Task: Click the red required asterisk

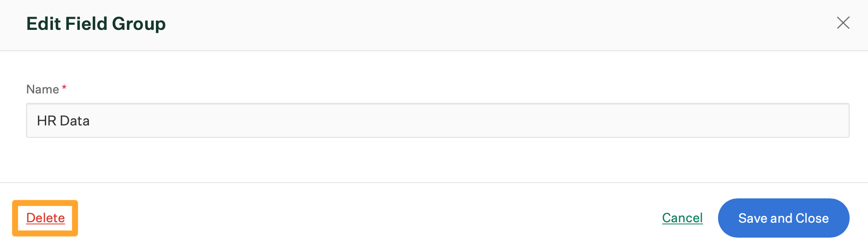Action: 64,87
